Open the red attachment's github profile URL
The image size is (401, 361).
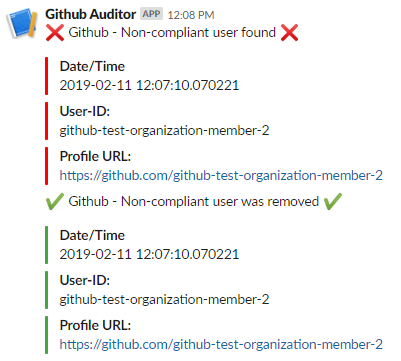pos(221,175)
